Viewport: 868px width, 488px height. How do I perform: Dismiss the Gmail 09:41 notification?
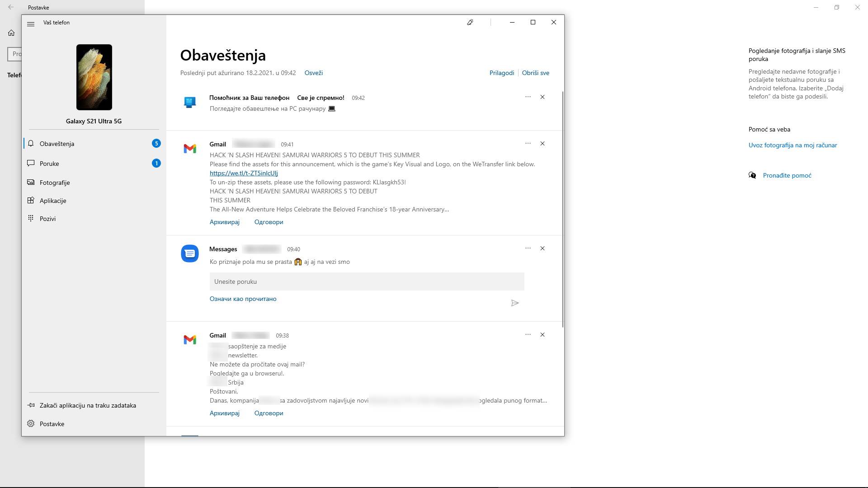542,143
